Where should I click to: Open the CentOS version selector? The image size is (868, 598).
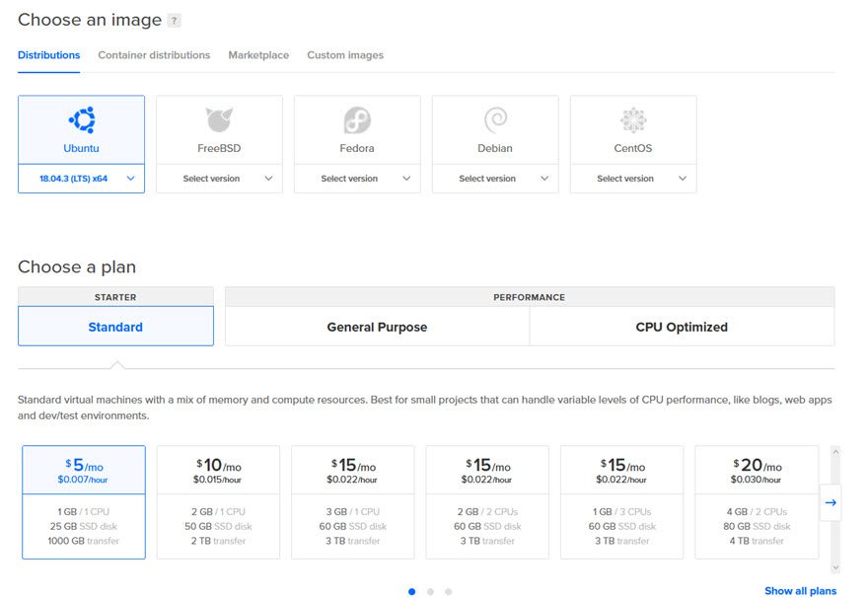tap(633, 179)
